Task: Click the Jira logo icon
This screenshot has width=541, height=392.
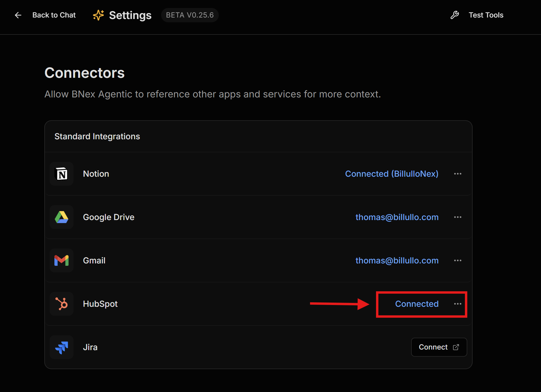Action: 62,347
